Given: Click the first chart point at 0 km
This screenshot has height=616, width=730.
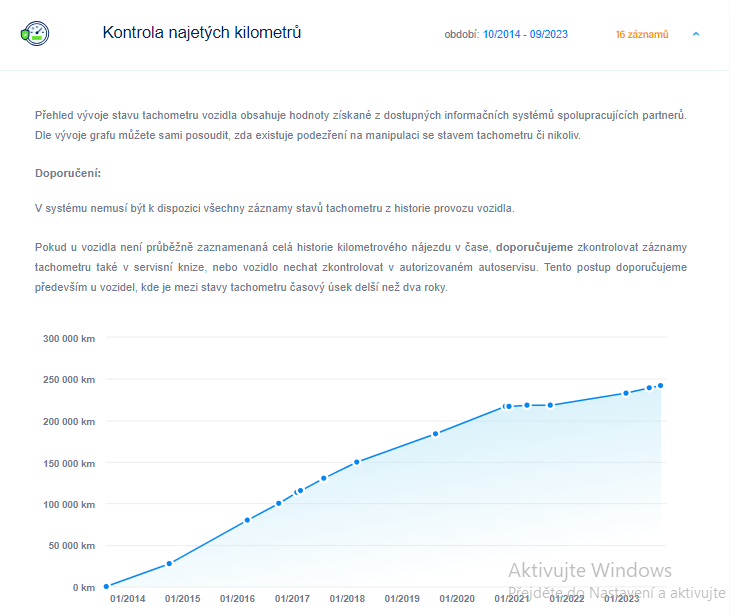Looking at the screenshot, I should click(106, 587).
